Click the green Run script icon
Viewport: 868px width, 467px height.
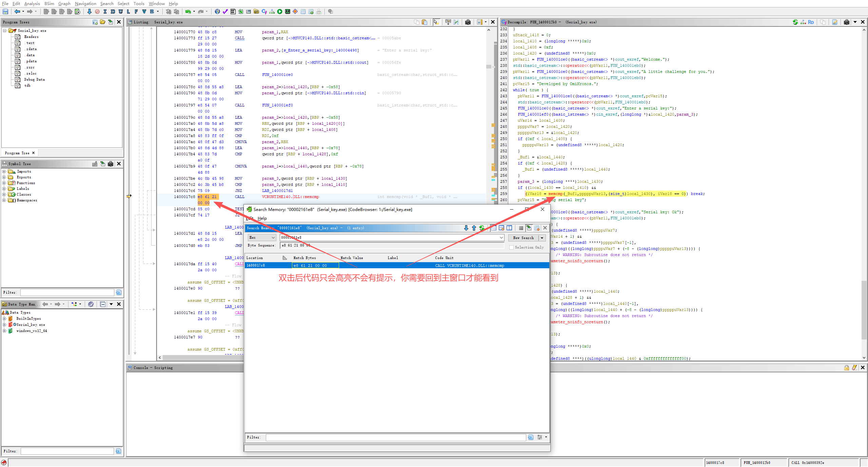280,12
